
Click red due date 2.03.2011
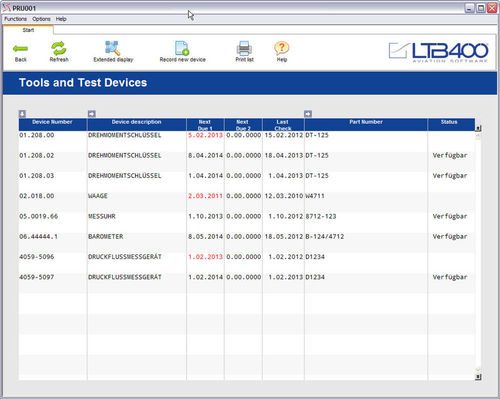(205, 196)
